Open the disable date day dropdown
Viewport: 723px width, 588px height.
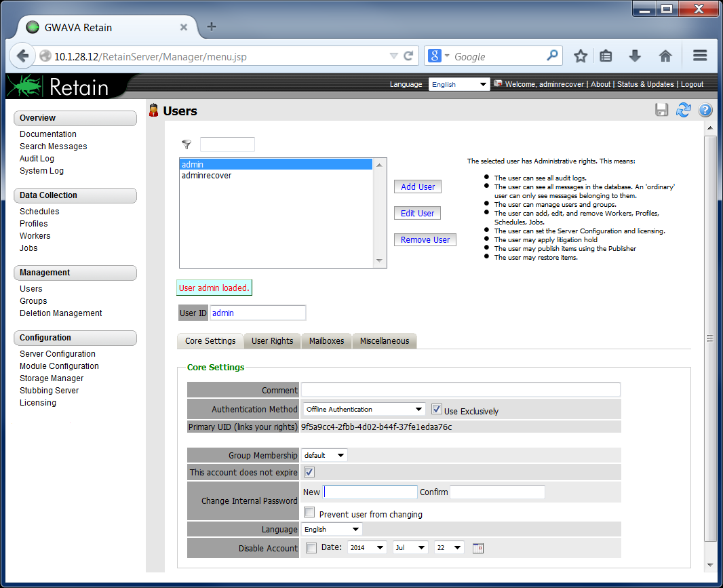click(x=448, y=548)
